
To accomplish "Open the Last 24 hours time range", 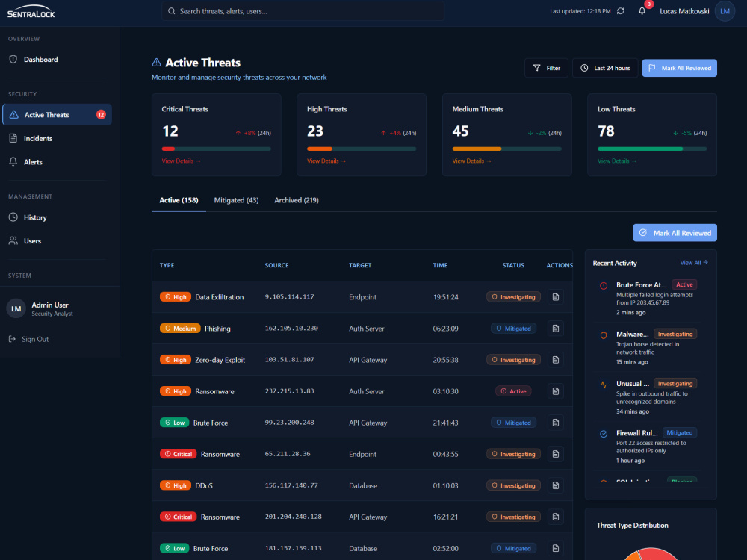I will (605, 68).
